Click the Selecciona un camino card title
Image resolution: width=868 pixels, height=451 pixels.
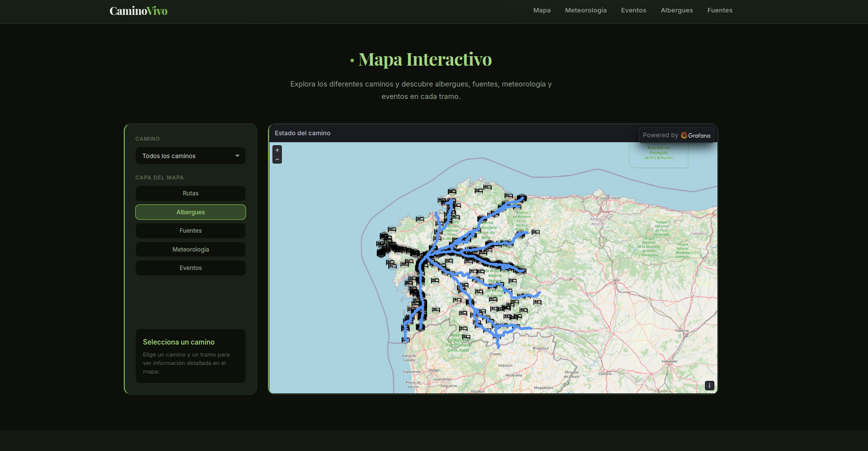[x=178, y=342]
